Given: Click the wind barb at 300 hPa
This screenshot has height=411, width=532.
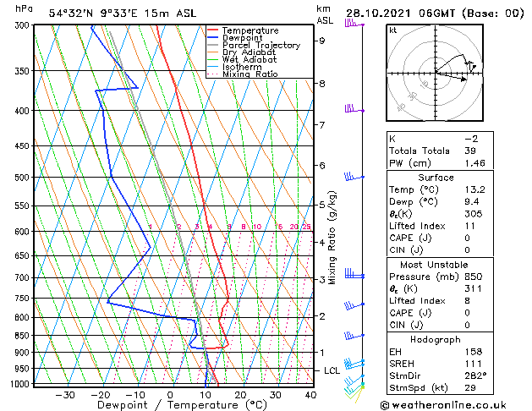Looking at the screenshot, I should pyautogui.click(x=354, y=24).
